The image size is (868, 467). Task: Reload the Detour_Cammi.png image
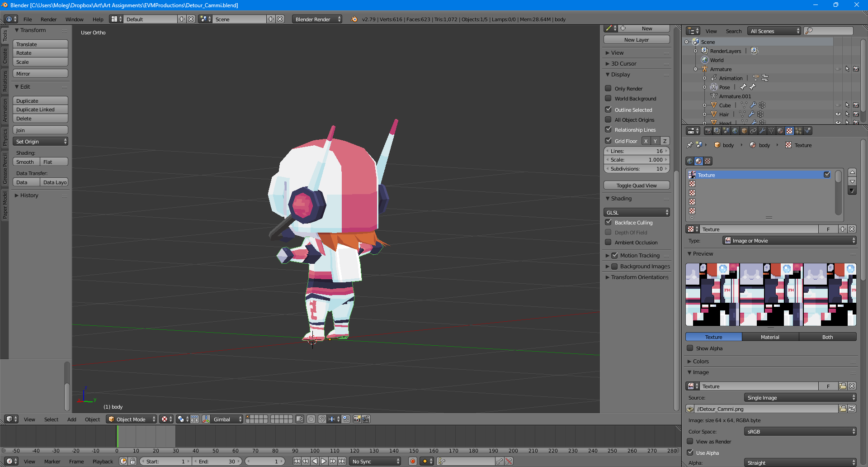point(852,409)
